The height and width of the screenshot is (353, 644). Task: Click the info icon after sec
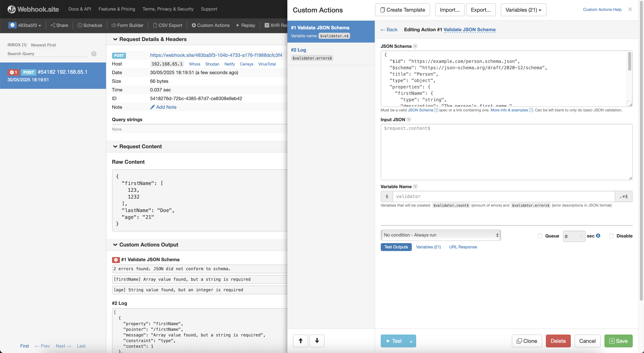pyautogui.click(x=598, y=235)
